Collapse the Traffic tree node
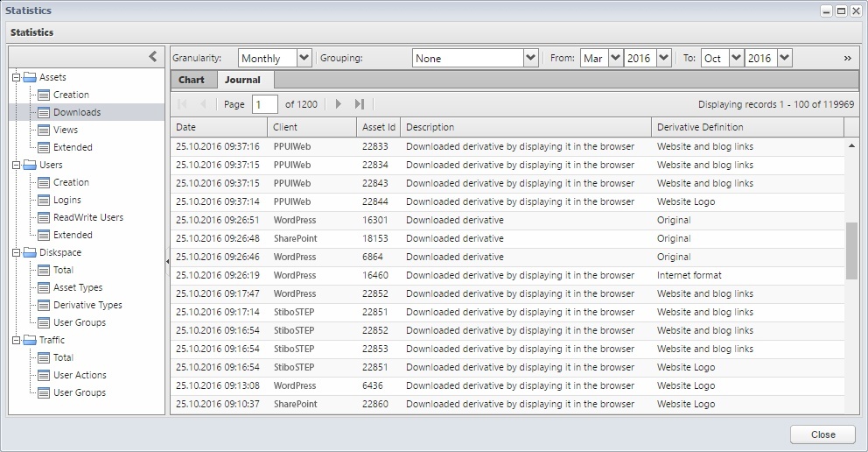868x452 pixels. point(16,340)
